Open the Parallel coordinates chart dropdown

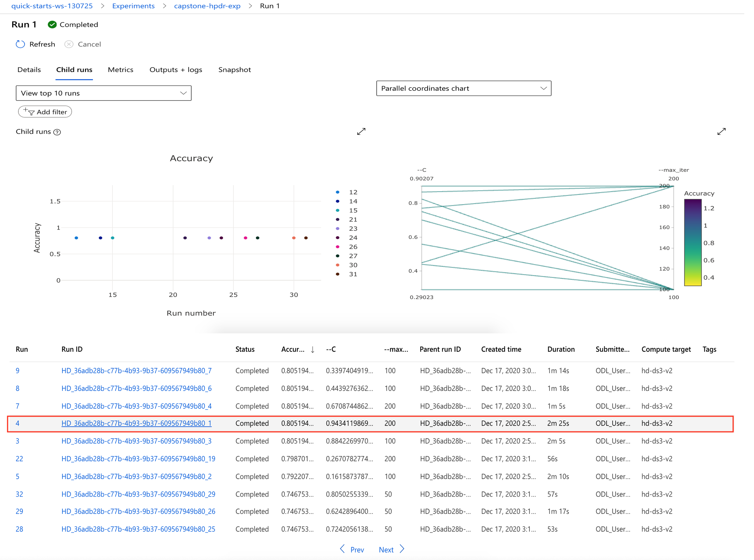coord(463,88)
